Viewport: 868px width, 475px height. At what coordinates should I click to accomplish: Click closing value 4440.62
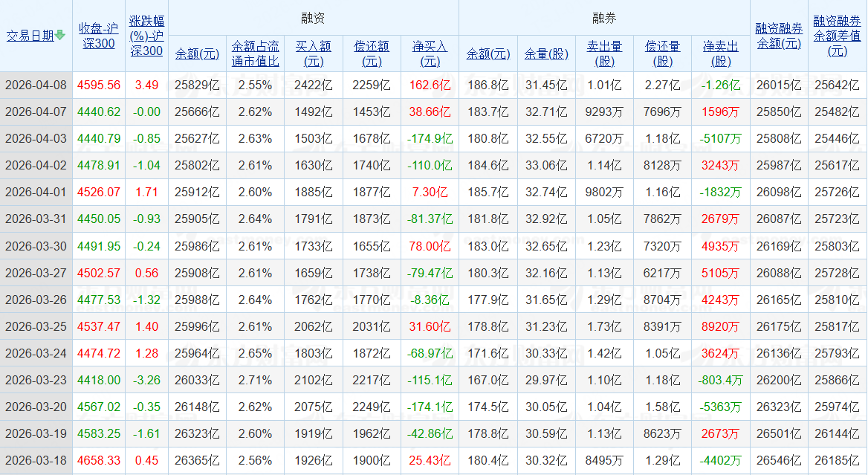pyautogui.click(x=99, y=112)
